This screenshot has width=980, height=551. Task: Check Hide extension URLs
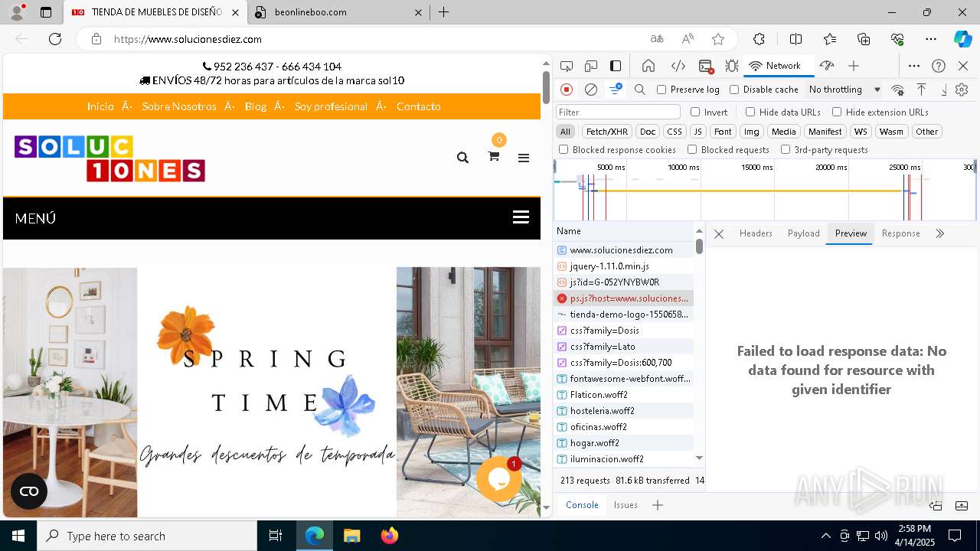pos(837,112)
